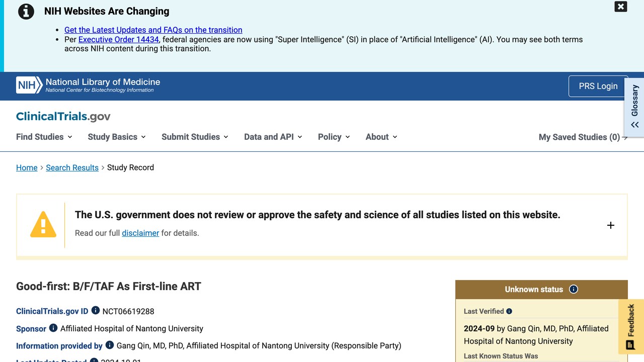Open the full disclaimer link
This screenshot has width=644, height=362.
(140, 233)
